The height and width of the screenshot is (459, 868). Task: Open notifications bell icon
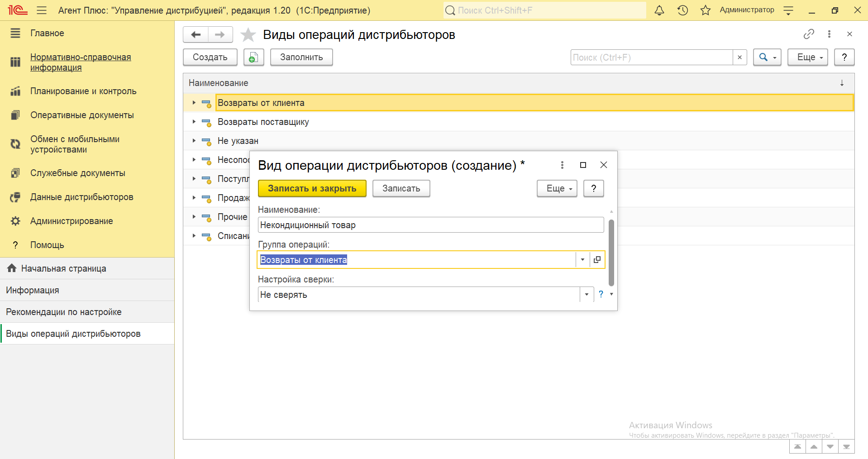[659, 10]
